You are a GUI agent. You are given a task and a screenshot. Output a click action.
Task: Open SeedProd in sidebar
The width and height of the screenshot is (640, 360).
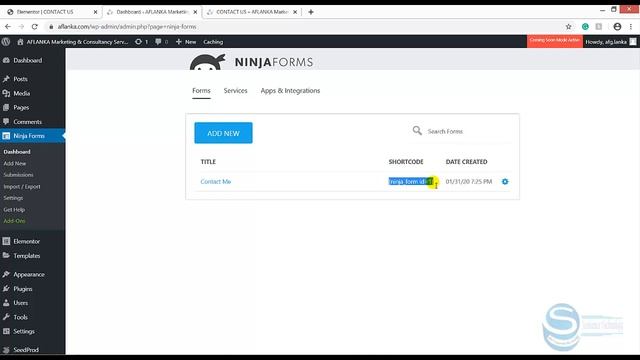[x=26, y=350]
